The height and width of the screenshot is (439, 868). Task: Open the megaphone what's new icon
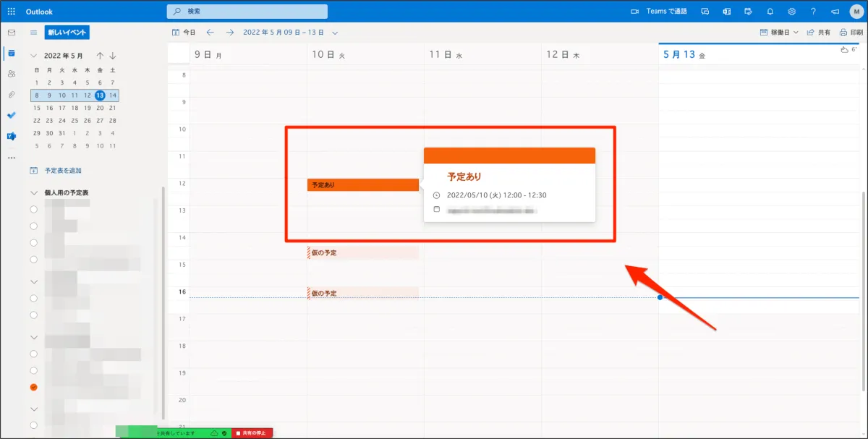[835, 12]
